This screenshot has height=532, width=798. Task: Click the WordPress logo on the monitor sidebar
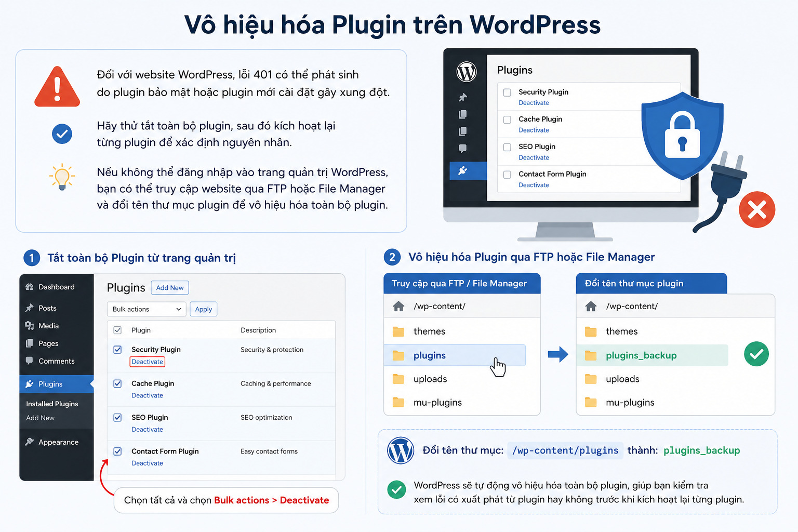coord(467,72)
